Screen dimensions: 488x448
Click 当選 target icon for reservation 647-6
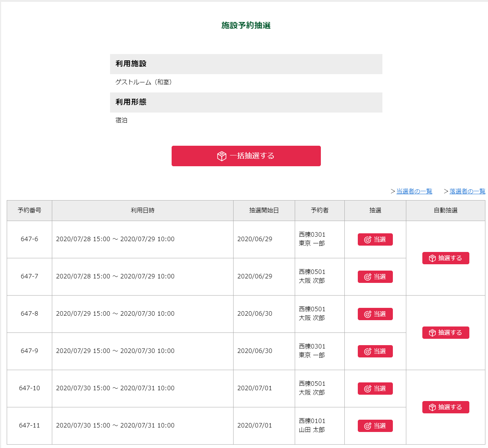point(367,240)
